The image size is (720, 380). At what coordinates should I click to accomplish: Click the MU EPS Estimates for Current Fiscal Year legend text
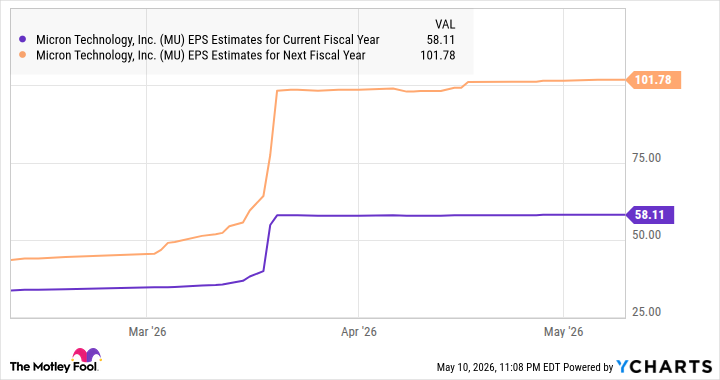click(208, 40)
